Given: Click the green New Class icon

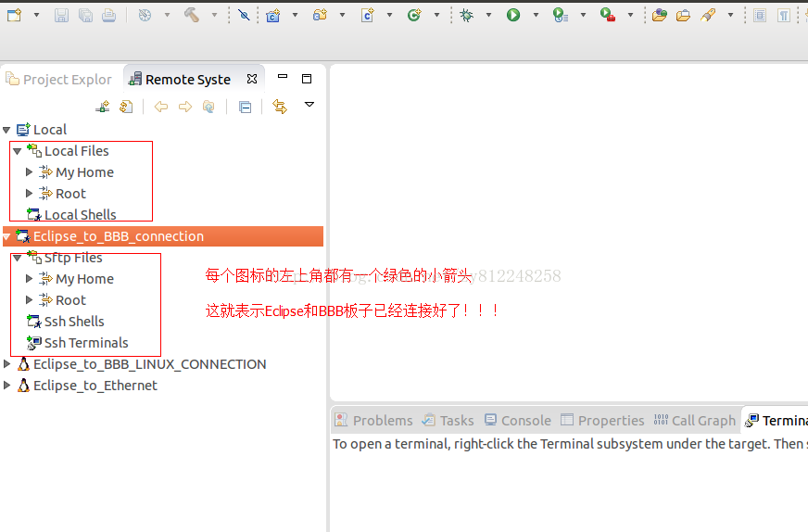Looking at the screenshot, I should pyautogui.click(x=414, y=15).
